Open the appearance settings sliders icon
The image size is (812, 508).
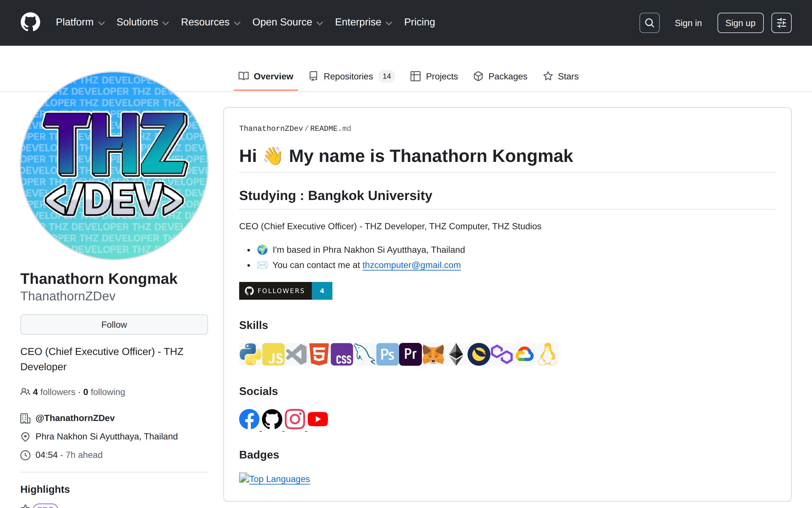781,23
